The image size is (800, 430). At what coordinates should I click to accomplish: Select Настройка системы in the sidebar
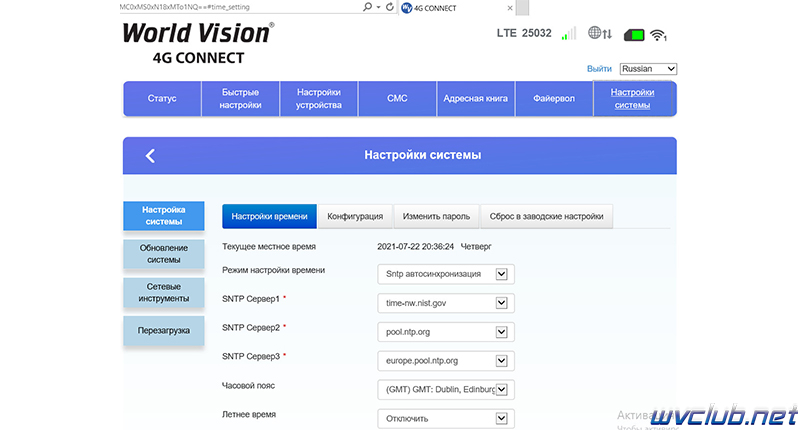[x=164, y=216]
